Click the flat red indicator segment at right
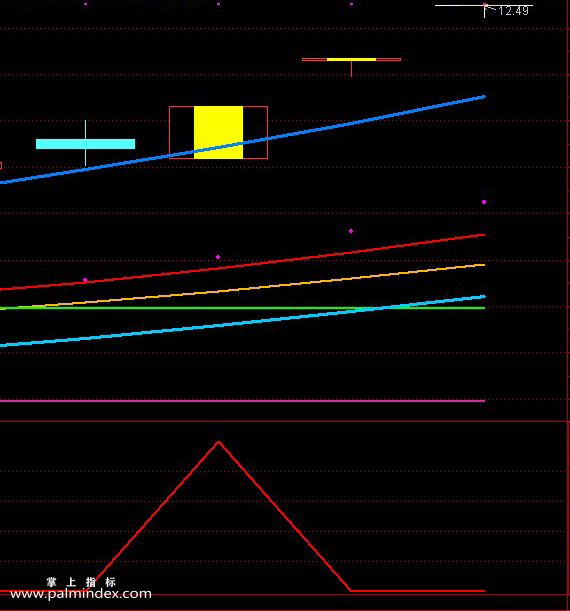 [418, 591]
